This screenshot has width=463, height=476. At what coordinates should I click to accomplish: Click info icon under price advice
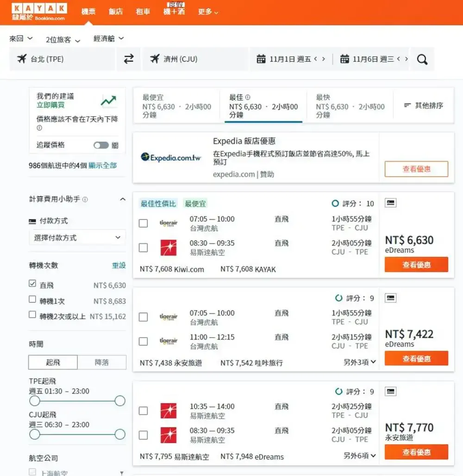(39, 128)
